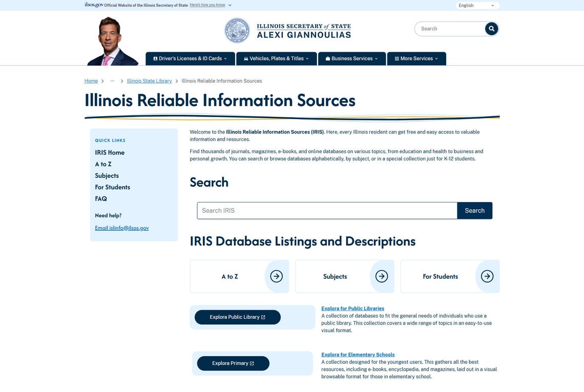Open the English language dropdown
This screenshot has height=392, width=584.
pos(477,6)
